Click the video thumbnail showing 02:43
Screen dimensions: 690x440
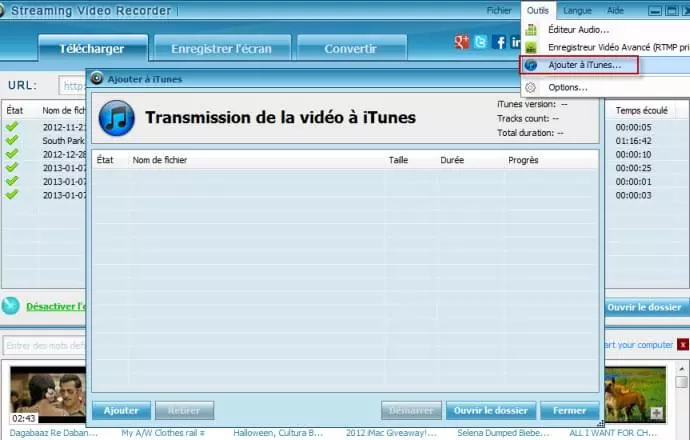tap(48, 395)
